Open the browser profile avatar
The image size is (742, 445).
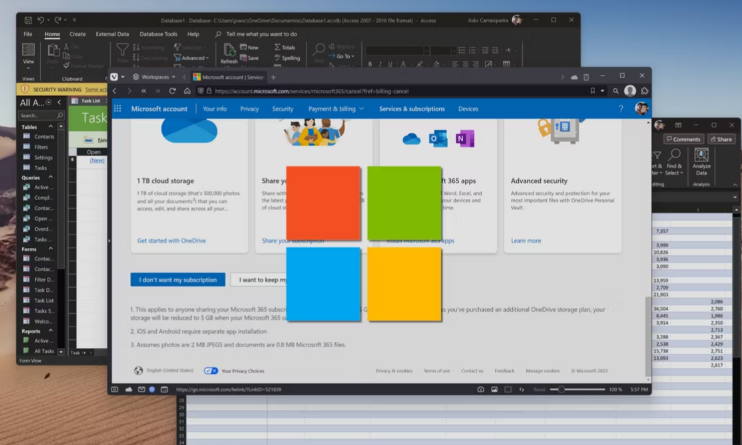(x=630, y=91)
